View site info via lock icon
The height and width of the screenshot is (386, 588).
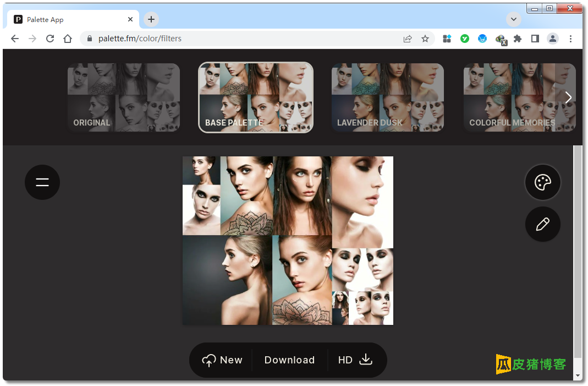click(x=90, y=39)
